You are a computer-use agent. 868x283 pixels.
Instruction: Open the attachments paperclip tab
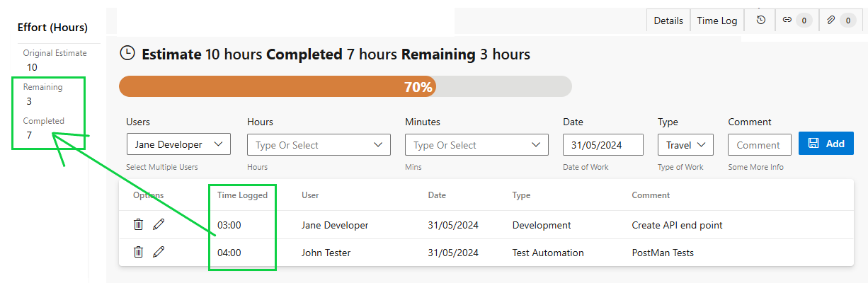coord(839,21)
